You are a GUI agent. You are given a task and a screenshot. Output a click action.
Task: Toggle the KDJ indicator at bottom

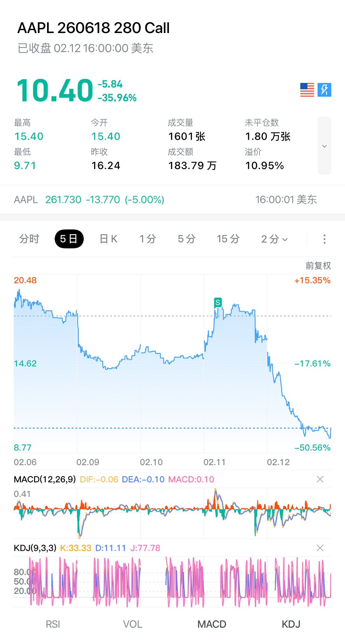click(291, 624)
